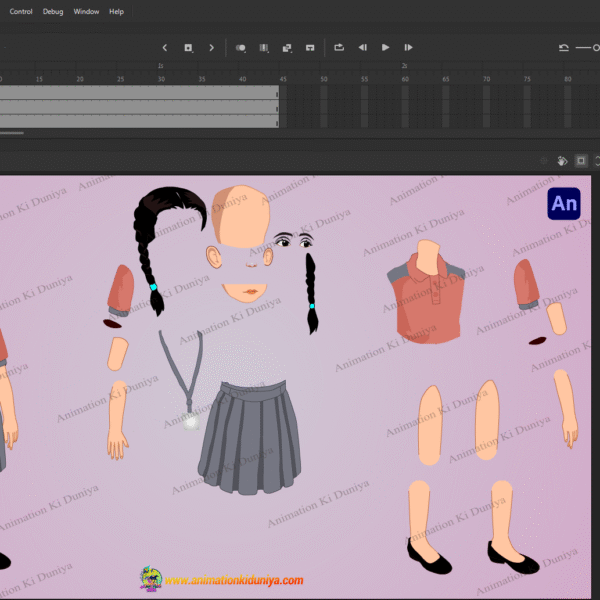
Task: Step forward one frame
Action: 408,47
